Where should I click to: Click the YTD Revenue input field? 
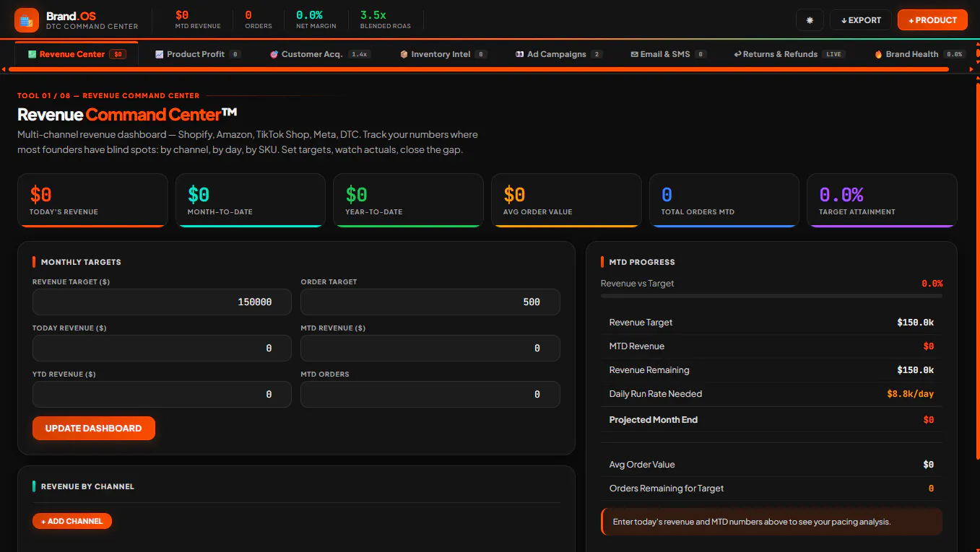coord(162,395)
